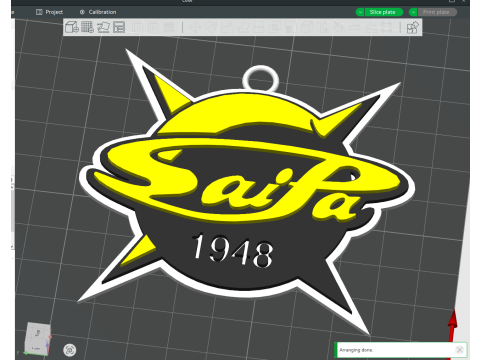Click the Slice plate button
Image resolution: width=480 pixels, height=360 pixels.
[383, 12]
